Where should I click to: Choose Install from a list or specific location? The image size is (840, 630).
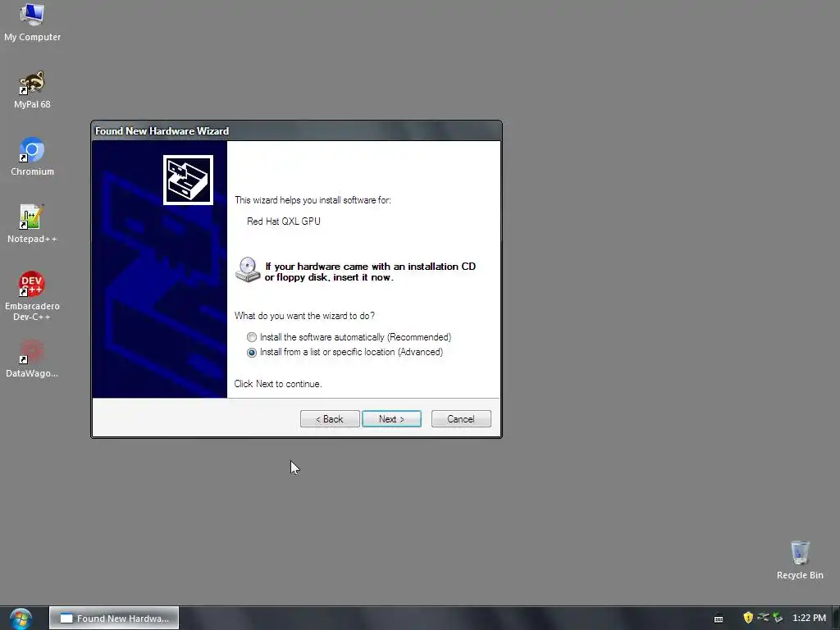pyautogui.click(x=345, y=352)
